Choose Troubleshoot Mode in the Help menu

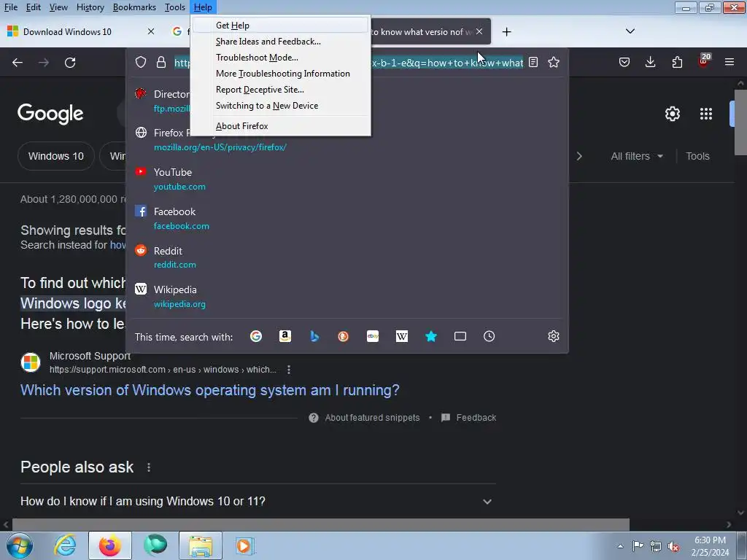[282, 58]
